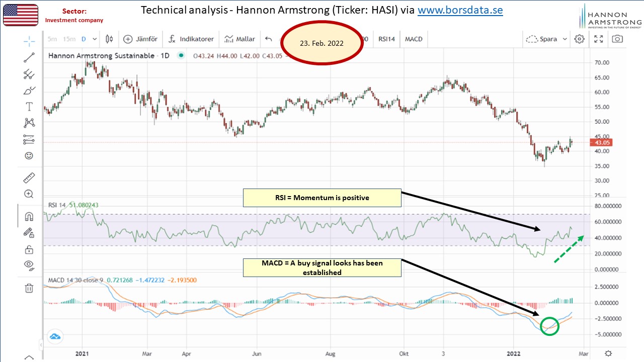This screenshot has width=644, height=362.
Task: Toggle hide all drawings eye icon
Action: [29, 265]
